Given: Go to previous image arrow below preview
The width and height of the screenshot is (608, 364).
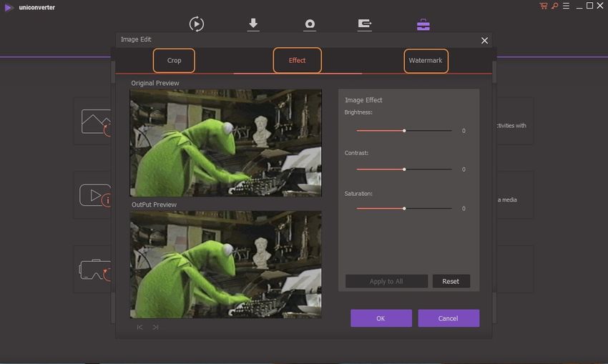Looking at the screenshot, I should pos(140,327).
